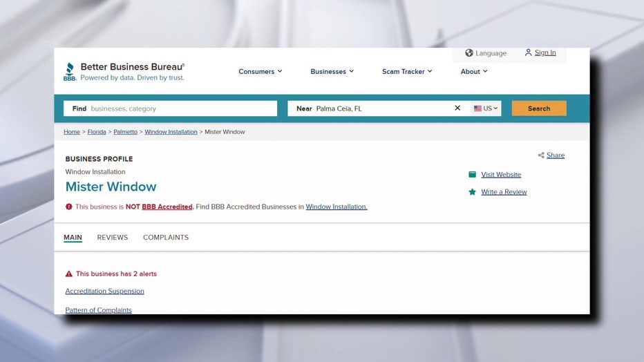Switch to the Complaints tab

[166, 238]
